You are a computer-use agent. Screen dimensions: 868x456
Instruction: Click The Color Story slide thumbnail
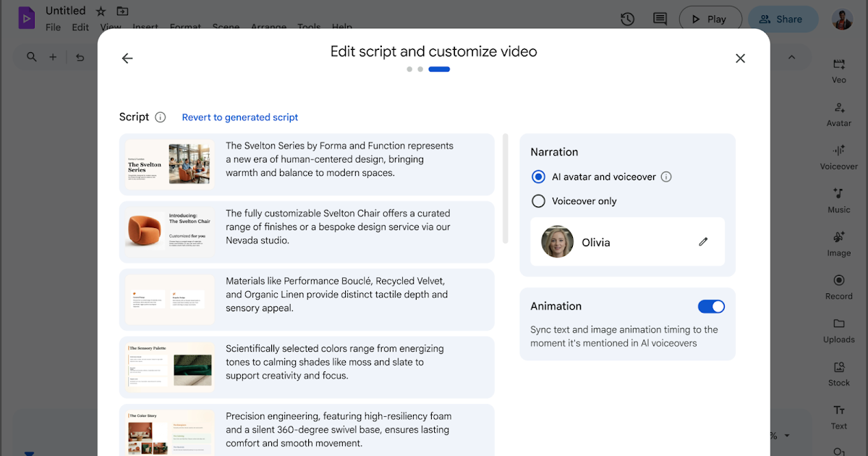[x=170, y=432]
